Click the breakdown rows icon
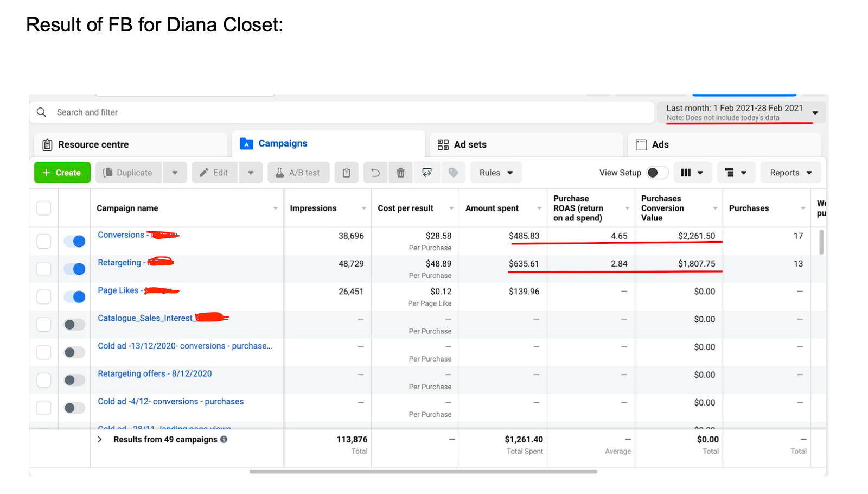The image size is (868, 494). tap(729, 173)
